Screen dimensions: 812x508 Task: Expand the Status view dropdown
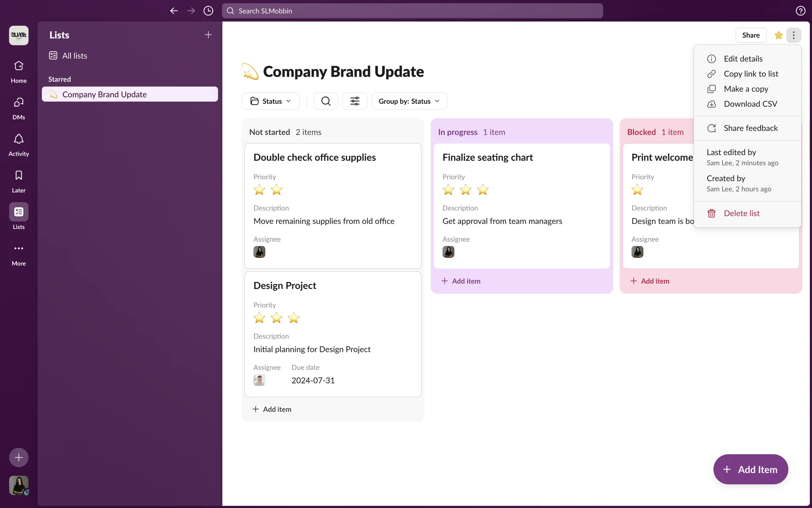tap(271, 101)
